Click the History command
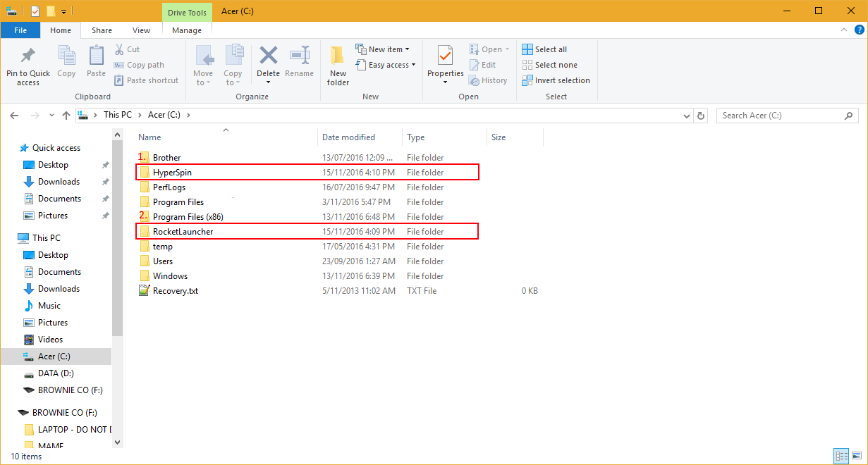Viewport: 868px width, 465px height. (x=488, y=80)
